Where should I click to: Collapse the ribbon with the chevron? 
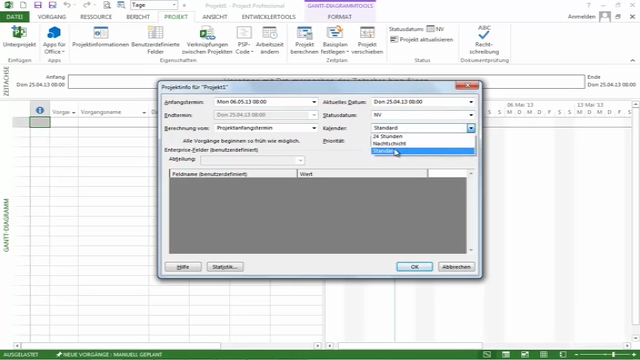(633, 60)
